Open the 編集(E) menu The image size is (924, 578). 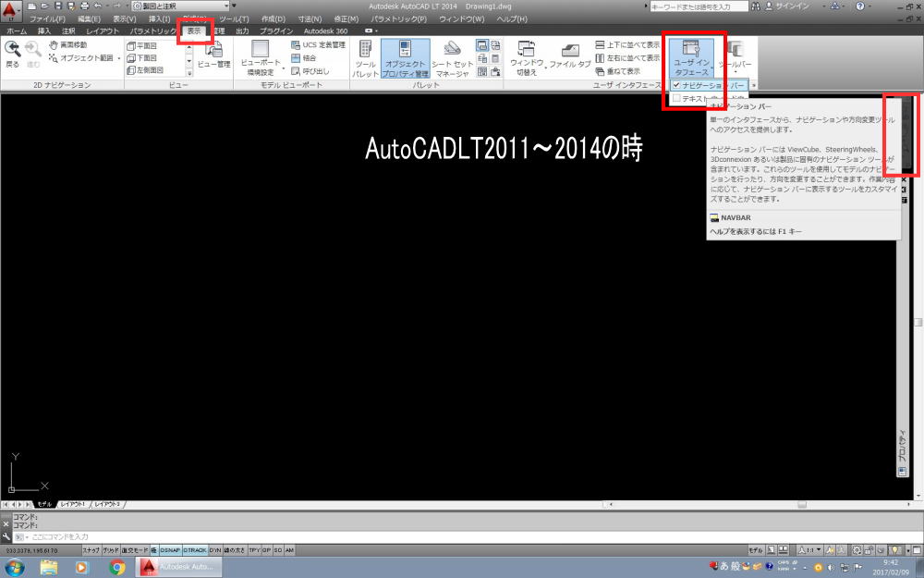pos(89,18)
